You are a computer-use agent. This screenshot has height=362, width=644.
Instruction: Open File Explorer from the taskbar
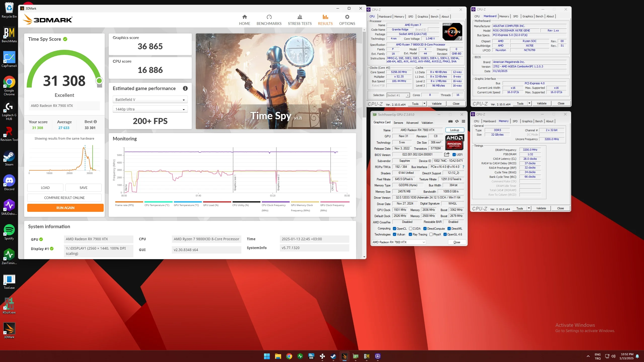click(278, 356)
